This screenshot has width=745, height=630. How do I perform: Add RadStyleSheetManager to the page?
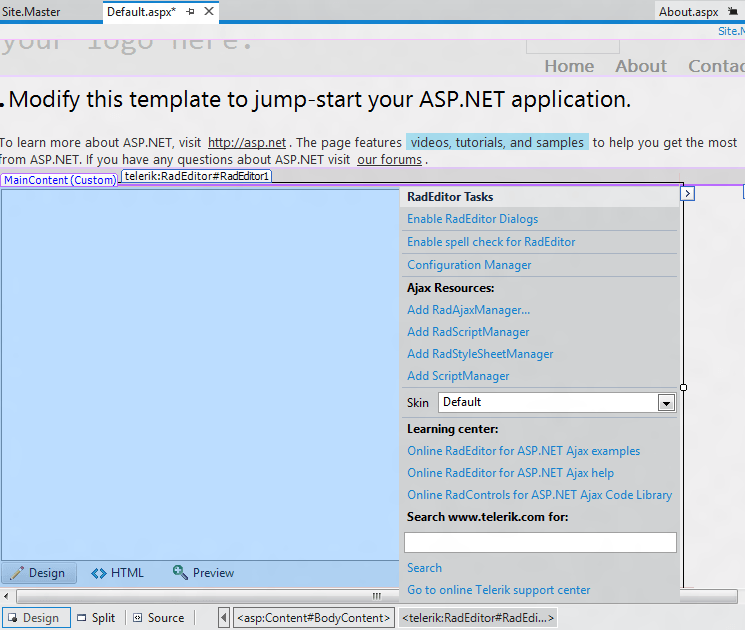480,354
